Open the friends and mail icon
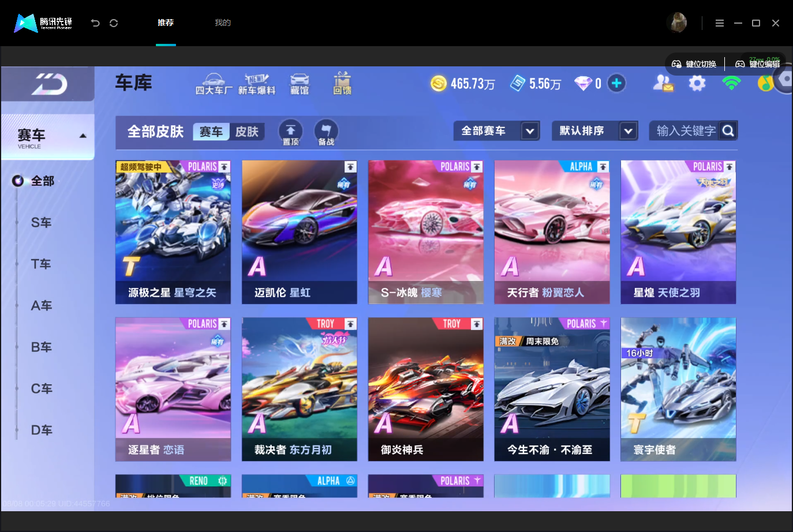This screenshot has width=793, height=532. point(663,84)
